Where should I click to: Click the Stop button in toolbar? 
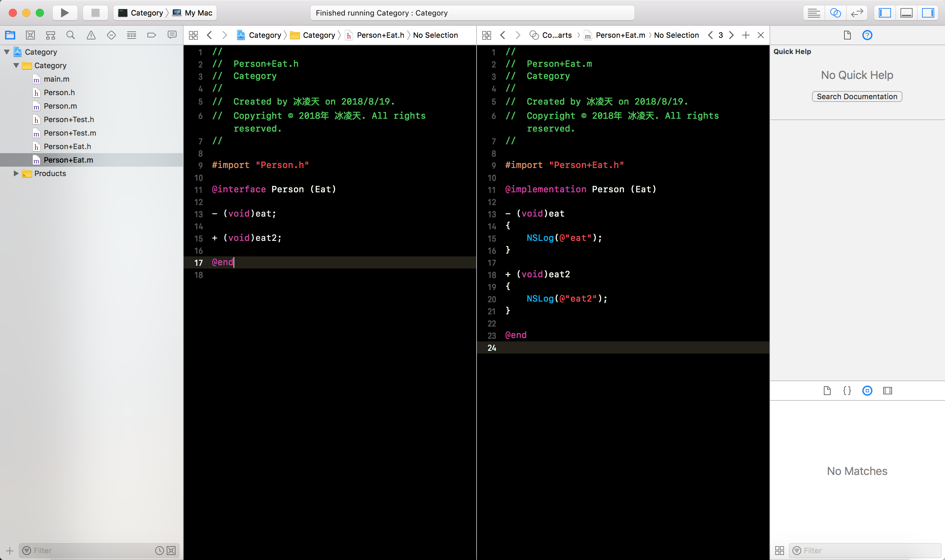coord(95,13)
